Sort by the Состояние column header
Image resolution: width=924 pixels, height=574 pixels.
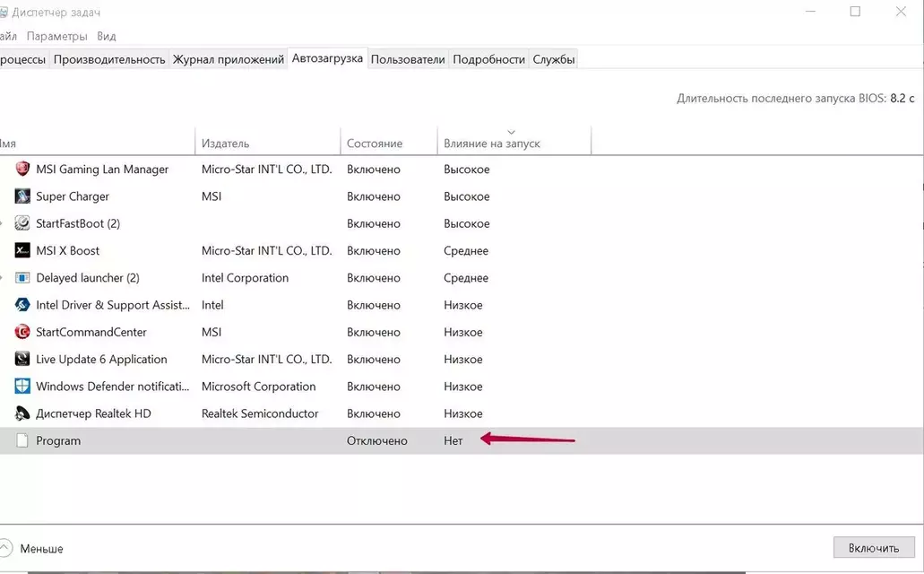coord(389,143)
